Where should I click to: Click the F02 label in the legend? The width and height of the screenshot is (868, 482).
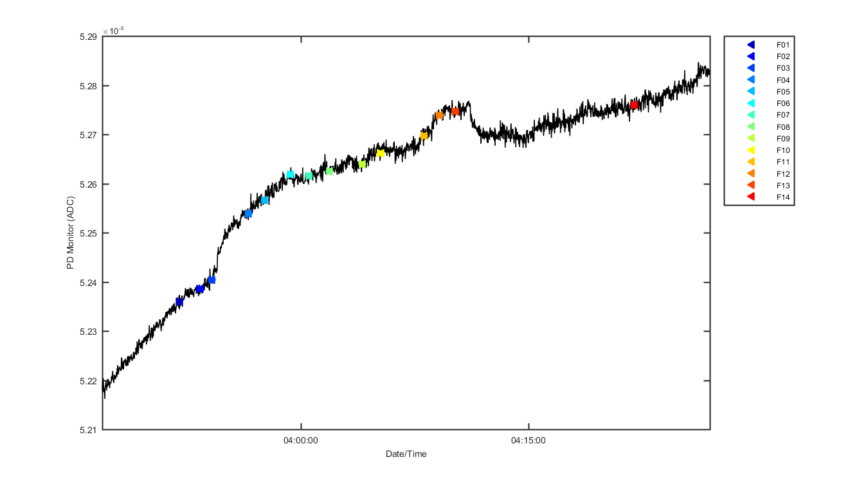click(x=782, y=57)
